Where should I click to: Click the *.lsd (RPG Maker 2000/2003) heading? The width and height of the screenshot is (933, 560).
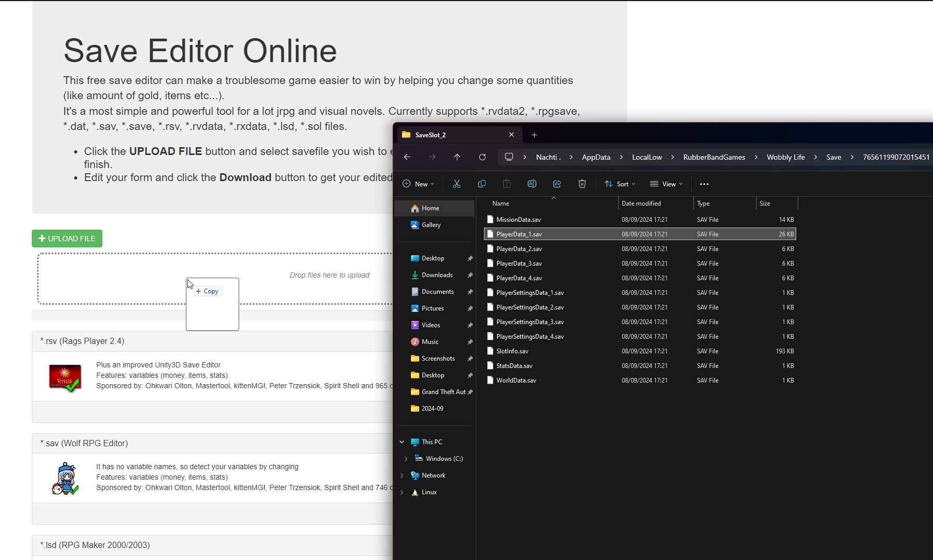(95, 545)
